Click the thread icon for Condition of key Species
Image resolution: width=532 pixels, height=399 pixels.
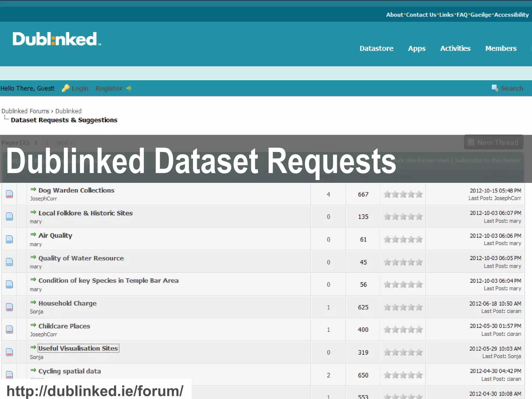[x=9, y=284]
